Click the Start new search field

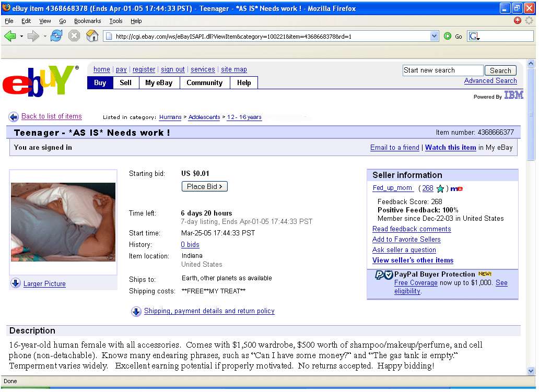pos(443,70)
